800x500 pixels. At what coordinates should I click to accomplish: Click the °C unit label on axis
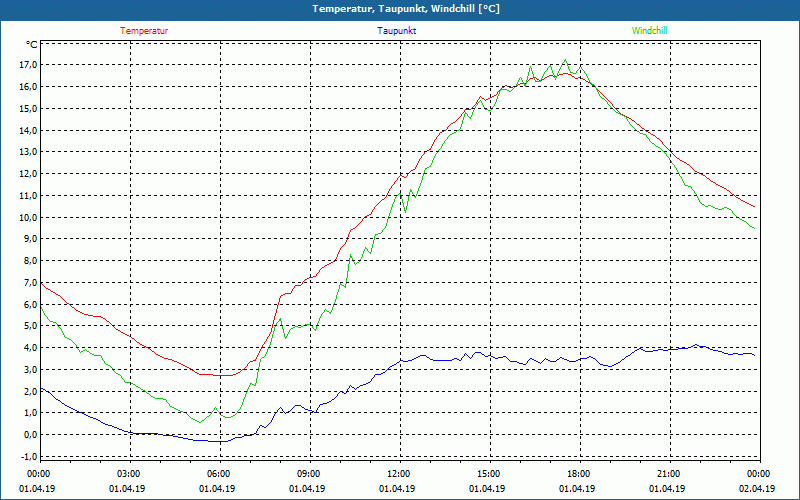point(32,44)
